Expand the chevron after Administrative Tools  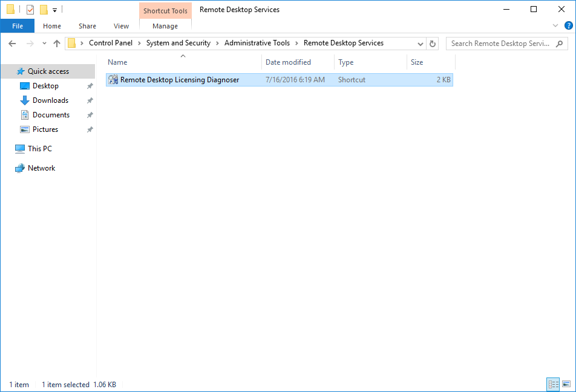(296, 44)
